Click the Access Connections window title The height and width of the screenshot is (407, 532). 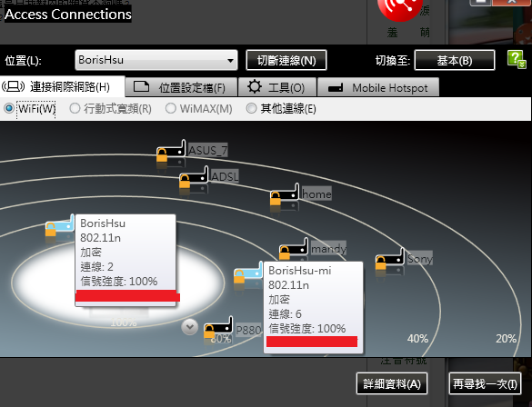[68, 15]
